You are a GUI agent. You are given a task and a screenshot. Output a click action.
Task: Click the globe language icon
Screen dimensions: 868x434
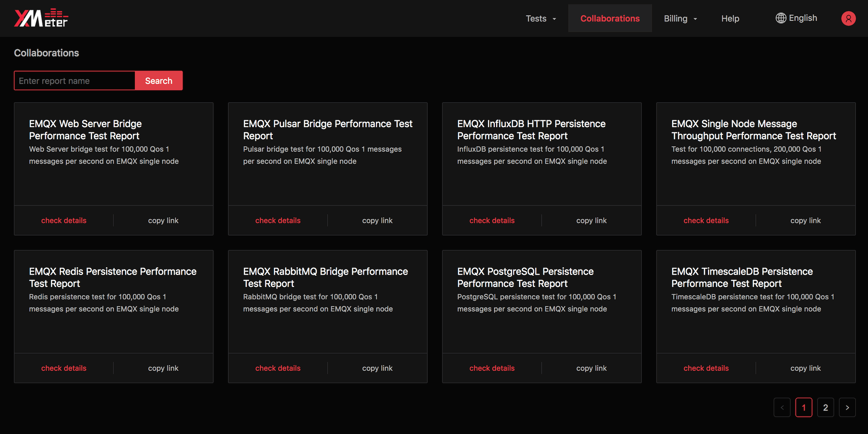(x=781, y=18)
